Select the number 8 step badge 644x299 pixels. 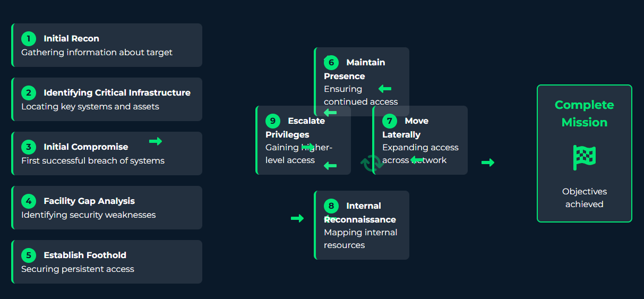[331, 206]
